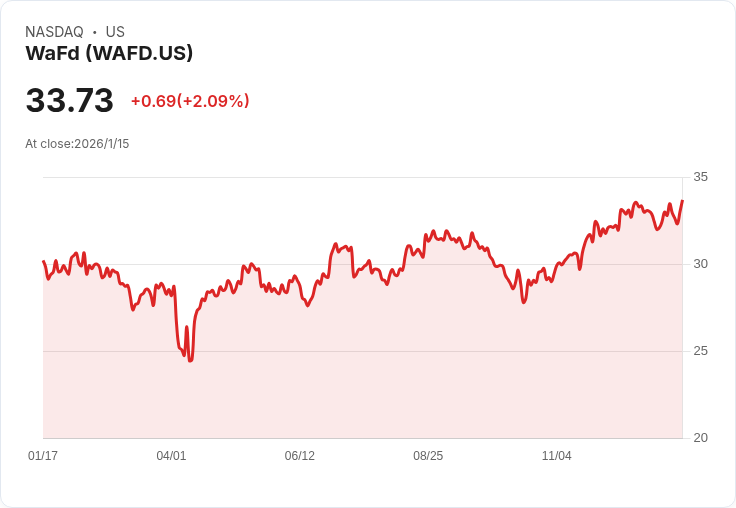Click the lowest dip of the price line
Screen dimensions: 736x508
pos(190,360)
